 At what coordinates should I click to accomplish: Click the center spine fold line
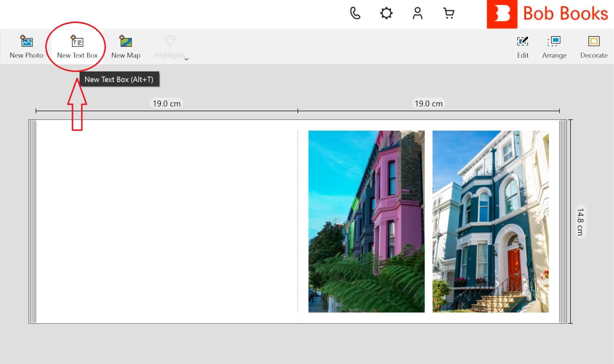tap(298, 221)
